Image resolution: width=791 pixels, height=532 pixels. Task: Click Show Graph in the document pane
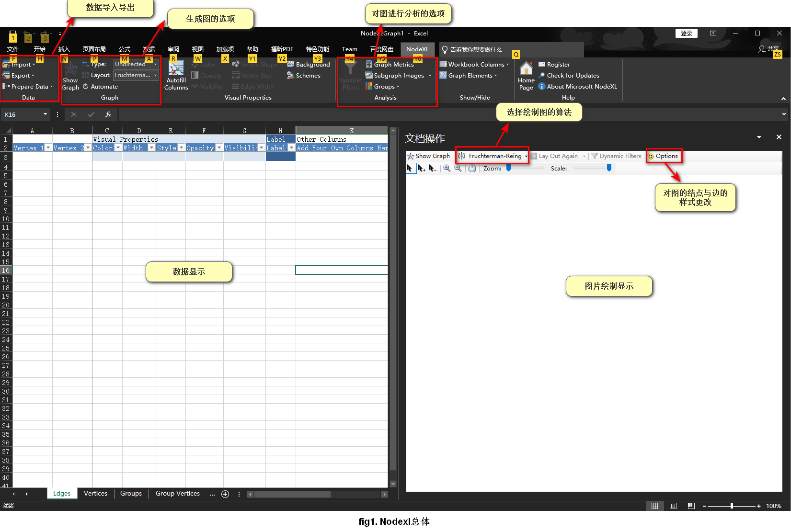click(429, 156)
